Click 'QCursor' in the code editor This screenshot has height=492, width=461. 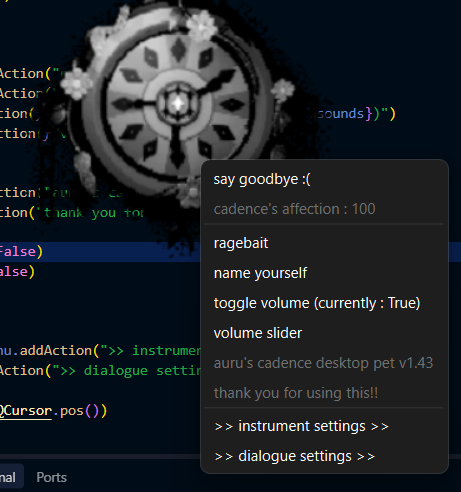pyautogui.click(x=26, y=411)
